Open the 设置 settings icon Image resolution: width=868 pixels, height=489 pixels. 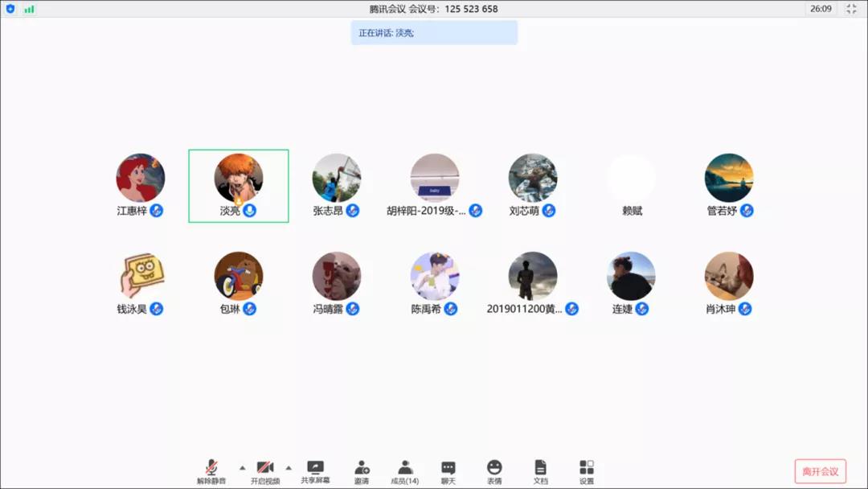[x=587, y=467]
